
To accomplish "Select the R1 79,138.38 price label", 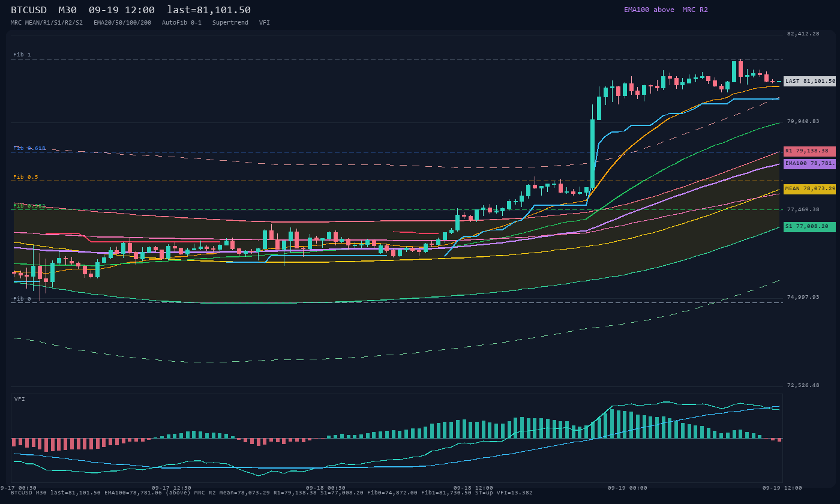I will [809, 151].
